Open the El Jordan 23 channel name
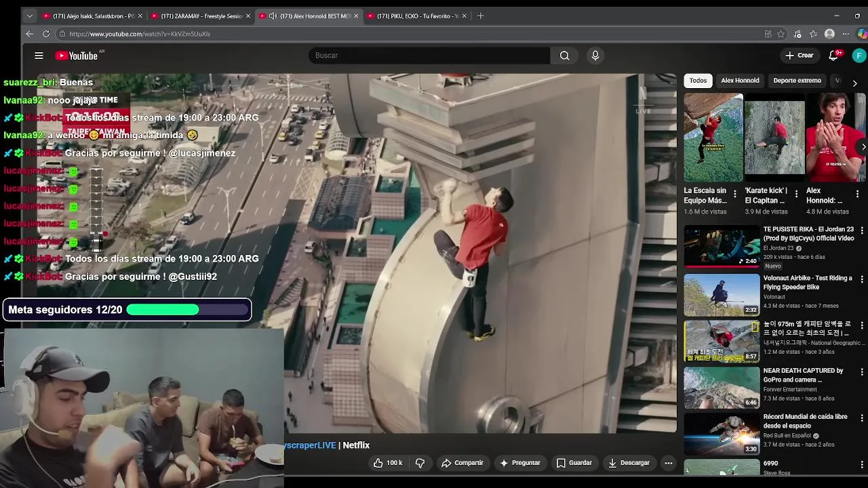 tap(778, 248)
